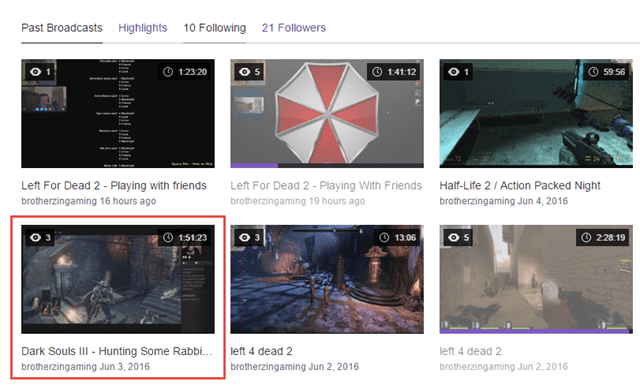Open the Highlights tab
This screenshot has height=385, width=640.
click(x=143, y=28)
